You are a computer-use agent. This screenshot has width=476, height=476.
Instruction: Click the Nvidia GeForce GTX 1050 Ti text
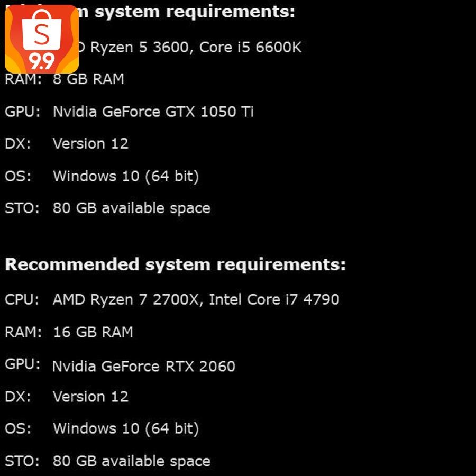pyautogui.click(x=153, y=112)
